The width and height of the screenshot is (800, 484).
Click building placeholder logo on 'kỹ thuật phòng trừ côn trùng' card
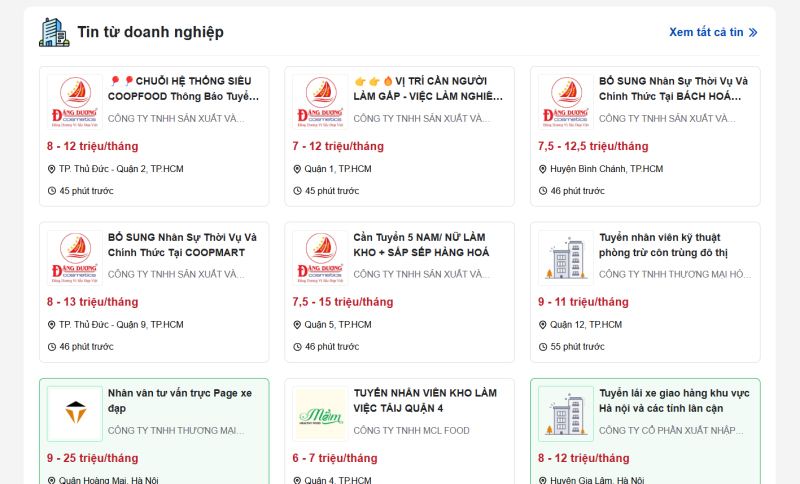pos(566,258)
